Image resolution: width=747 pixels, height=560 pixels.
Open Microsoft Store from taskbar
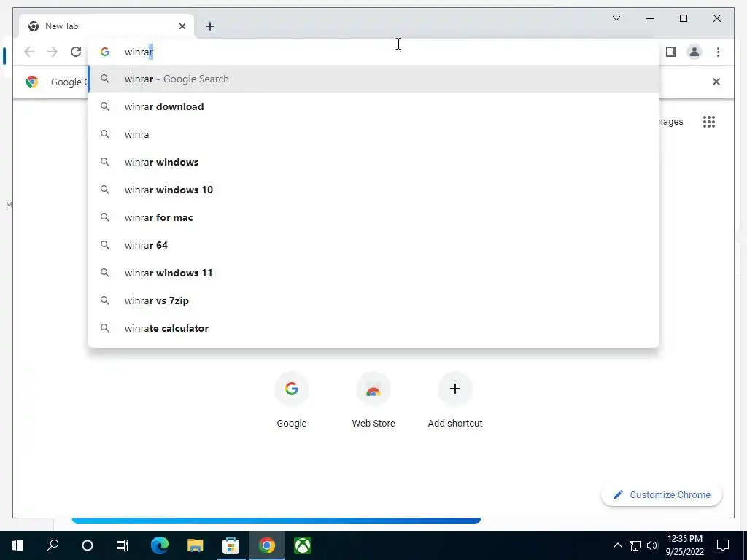pyautogui.click(x=231, y=545)
